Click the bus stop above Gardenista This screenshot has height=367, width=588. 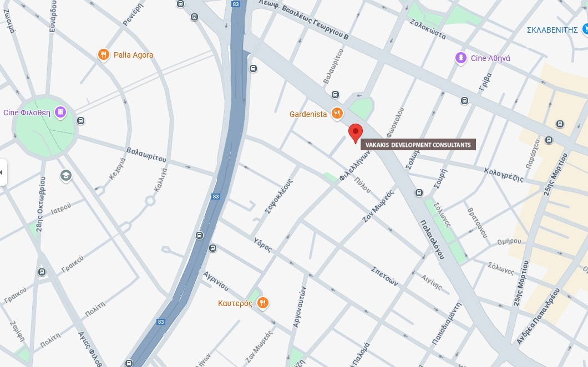[x=335, y=95]
